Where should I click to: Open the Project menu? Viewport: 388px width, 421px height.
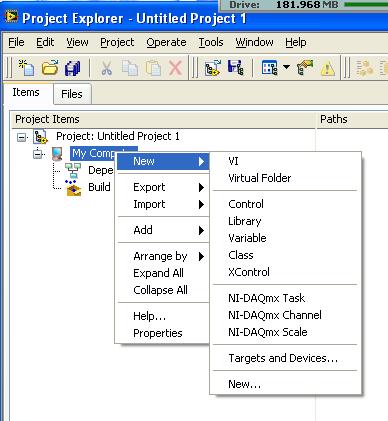click(x=117, y=42)
